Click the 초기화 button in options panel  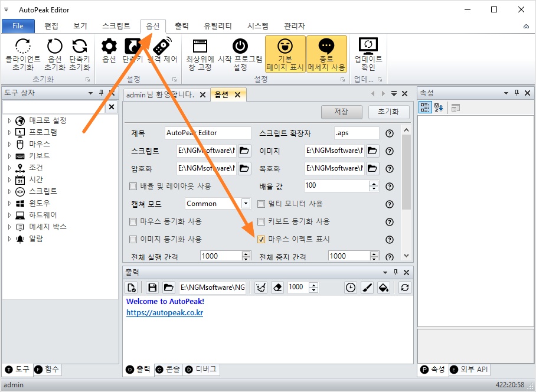388,112
